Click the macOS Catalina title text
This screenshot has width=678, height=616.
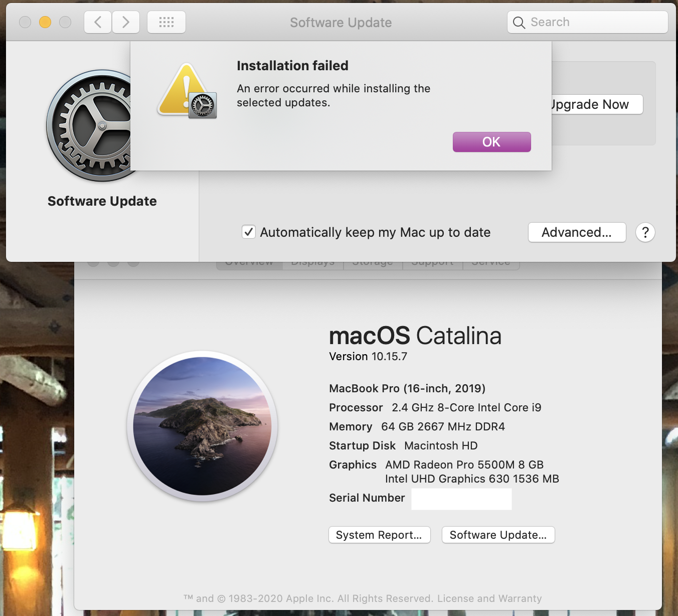pyautogui.click(x=415, y=336)
